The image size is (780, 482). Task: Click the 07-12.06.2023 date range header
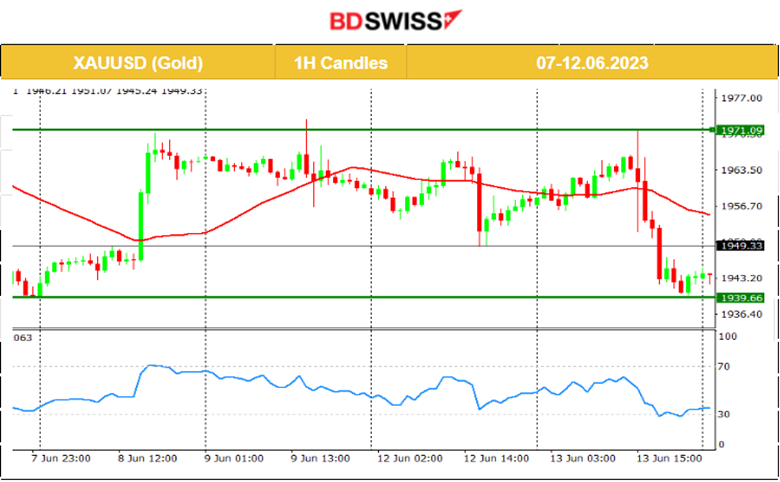(x=591, y=63)
